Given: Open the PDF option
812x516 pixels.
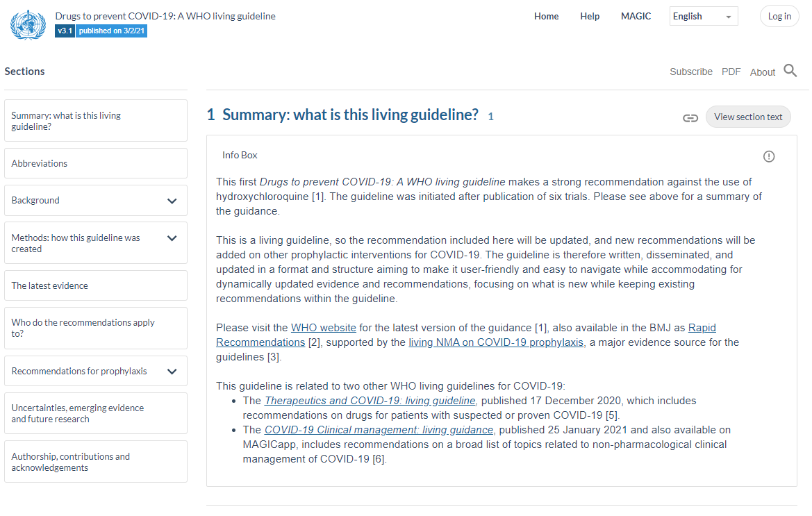Looking at the screenshot, I should pos(731,72).
